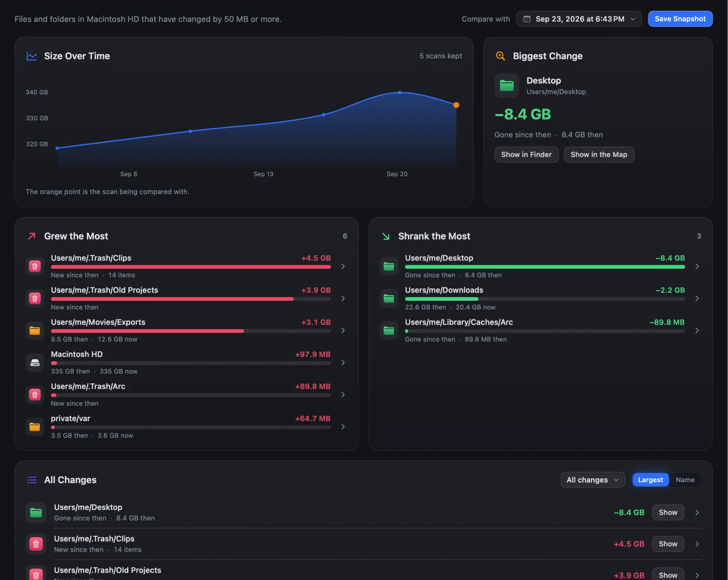Image resolution: width=728 pixels, height=580 pixels.
Task: Click the folder icon for Movies/Exports
Action: [35, 331]
